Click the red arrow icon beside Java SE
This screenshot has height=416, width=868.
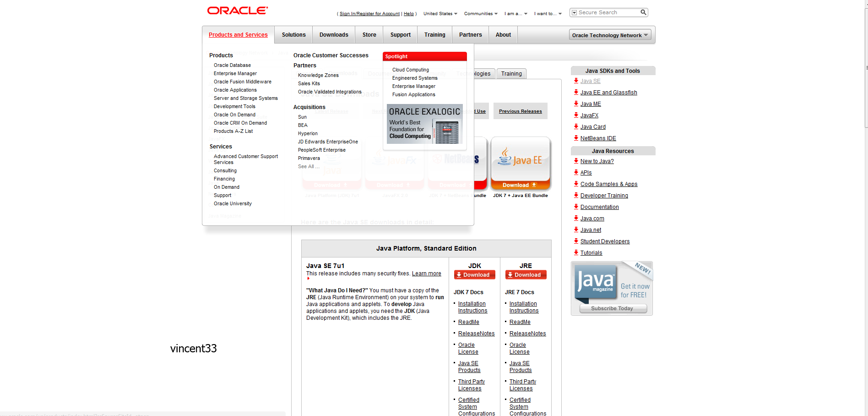click(x=576, y=81)
